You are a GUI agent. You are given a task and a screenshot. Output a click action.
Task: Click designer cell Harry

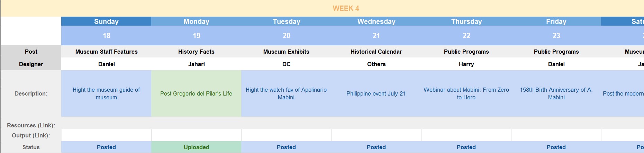[466, 64]
